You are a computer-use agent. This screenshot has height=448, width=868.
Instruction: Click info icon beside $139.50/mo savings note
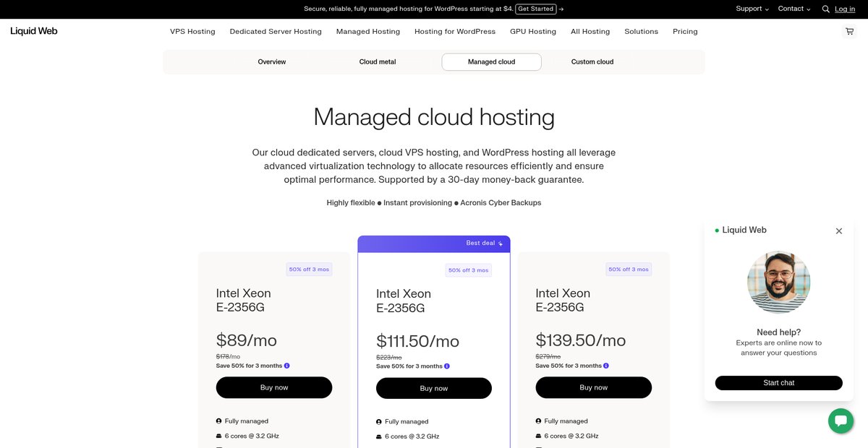[x=606, y=366]
